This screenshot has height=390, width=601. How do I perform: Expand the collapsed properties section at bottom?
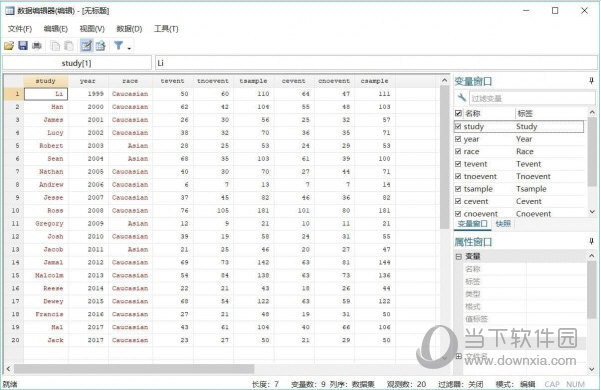tap(459, 356)
